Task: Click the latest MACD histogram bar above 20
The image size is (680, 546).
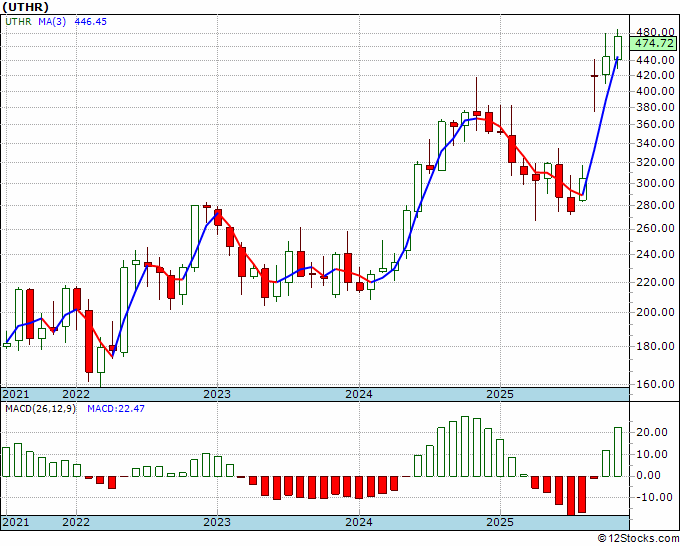Action: [618, 452]
